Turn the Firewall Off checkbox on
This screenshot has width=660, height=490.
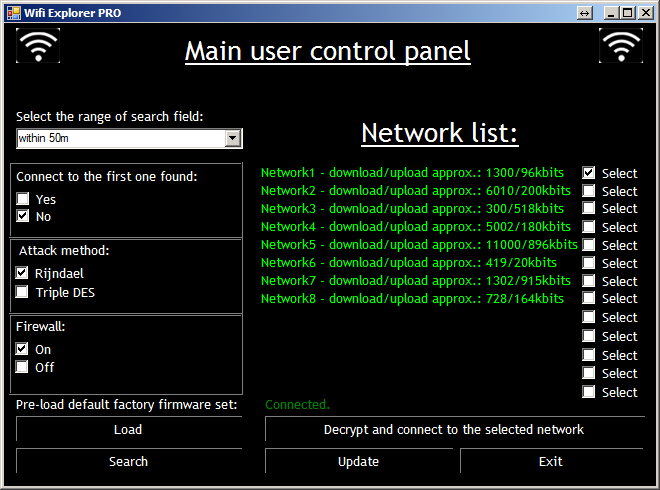[22, 367]
